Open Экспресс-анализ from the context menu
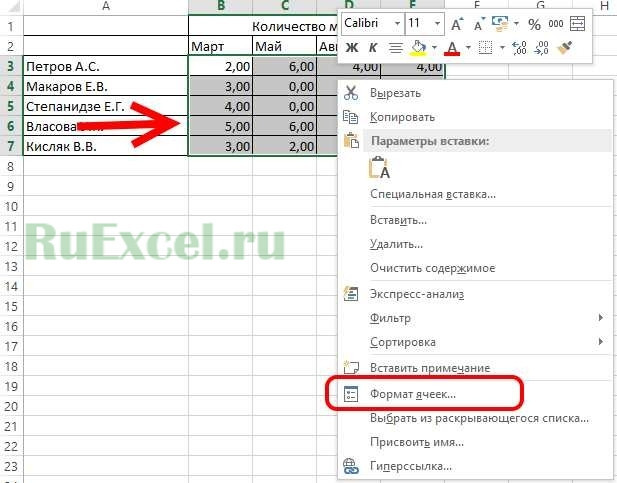The image size is (617, 483). [x=476, y=294]
